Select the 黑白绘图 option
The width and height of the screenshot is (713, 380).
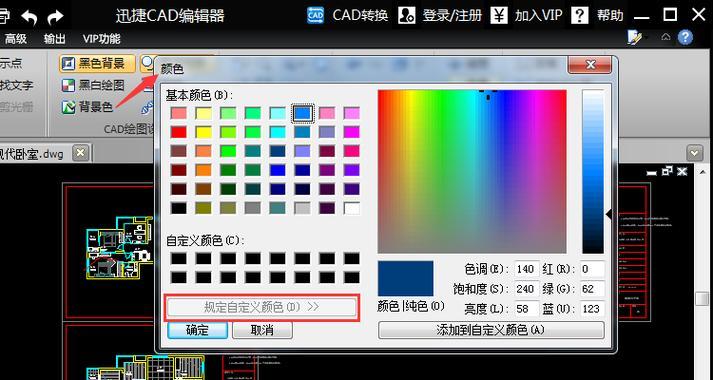pyautogui.click(x=93, y=85)
